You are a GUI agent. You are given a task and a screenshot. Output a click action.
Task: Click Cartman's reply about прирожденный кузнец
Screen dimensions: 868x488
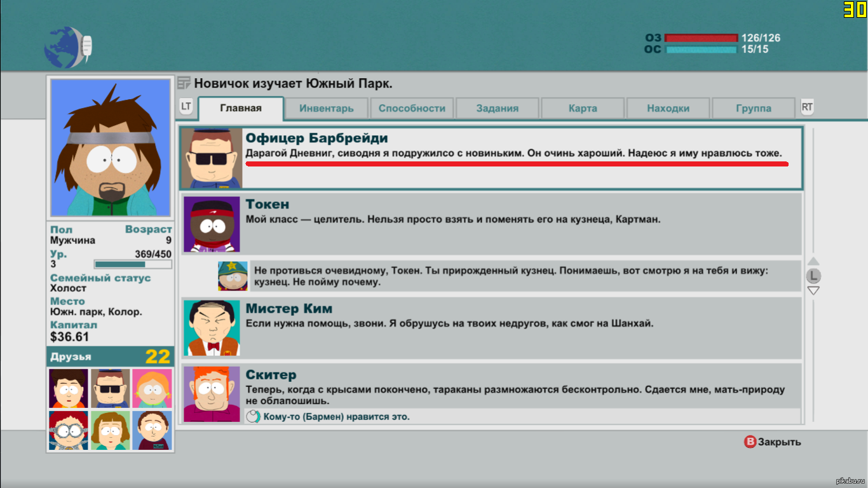511,276
